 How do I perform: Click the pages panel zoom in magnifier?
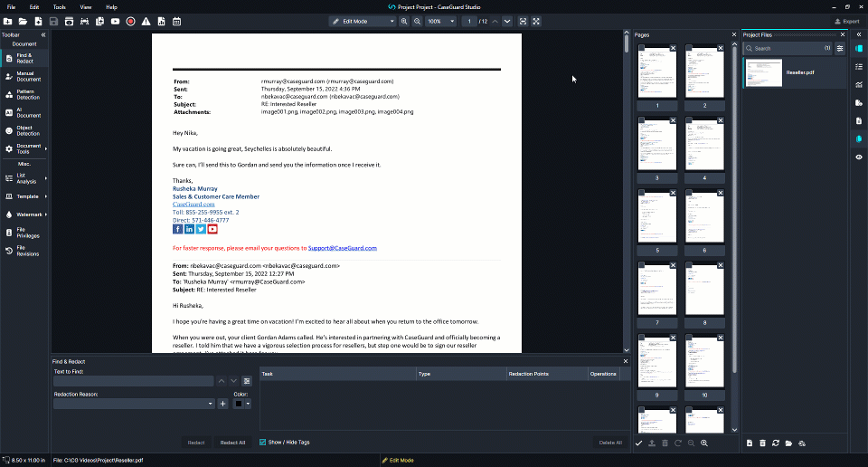tap(704, 443)
